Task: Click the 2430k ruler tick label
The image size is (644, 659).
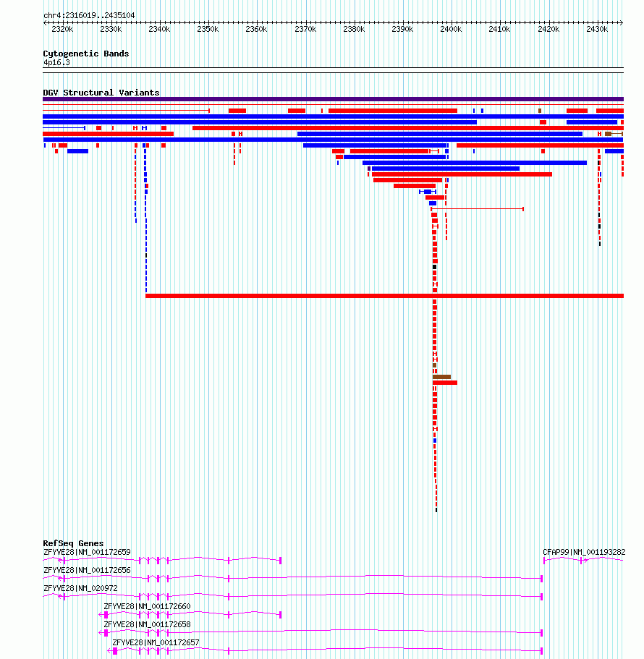Action: click(597, 30)
